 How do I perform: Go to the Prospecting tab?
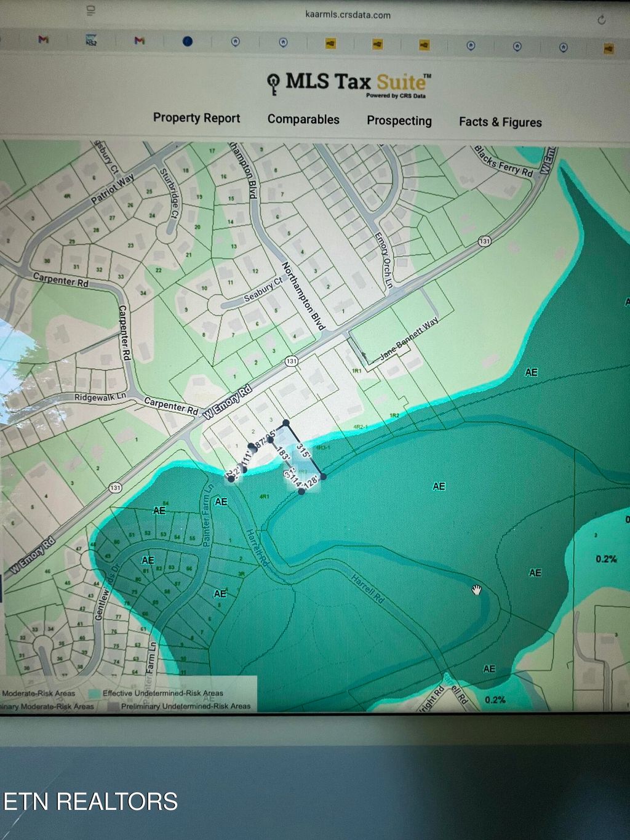click(399, 121)
